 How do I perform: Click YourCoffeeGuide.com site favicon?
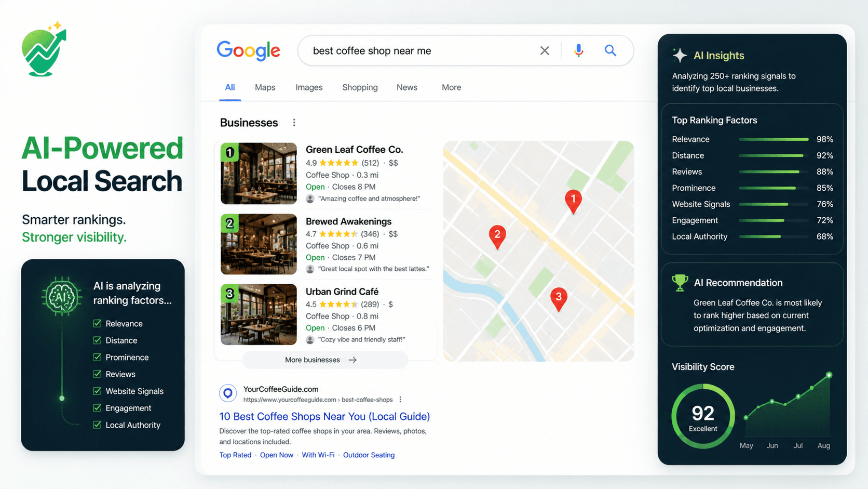click(228, 393)
